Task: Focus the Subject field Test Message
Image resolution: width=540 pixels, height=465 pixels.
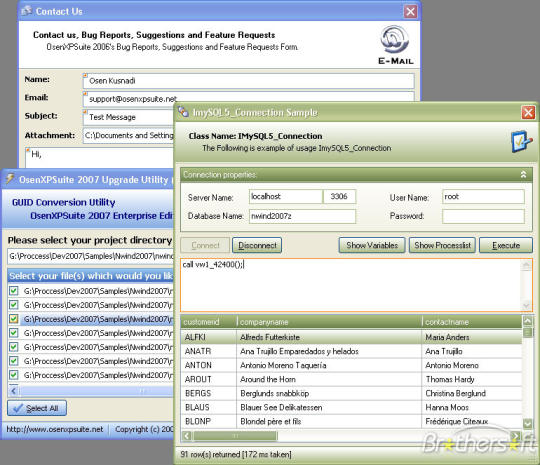Action: pyautogui.click(x=129, y=117)
